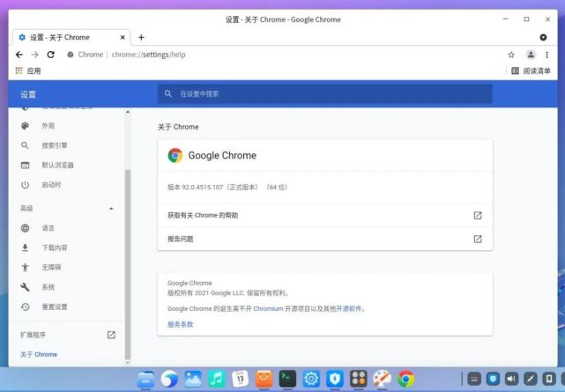This screenshot has width=565, height=392.
Task: Click the power icon beside 启动时
Action: [25, 185]
